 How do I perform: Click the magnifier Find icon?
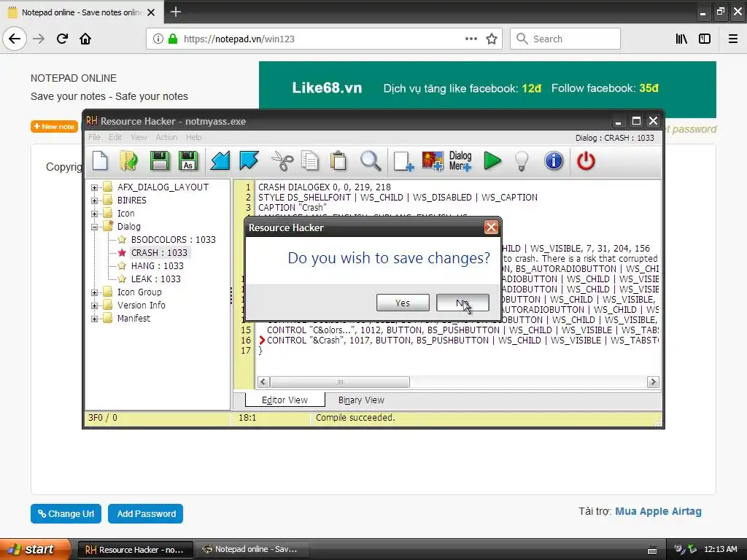(x=370, y=161)
